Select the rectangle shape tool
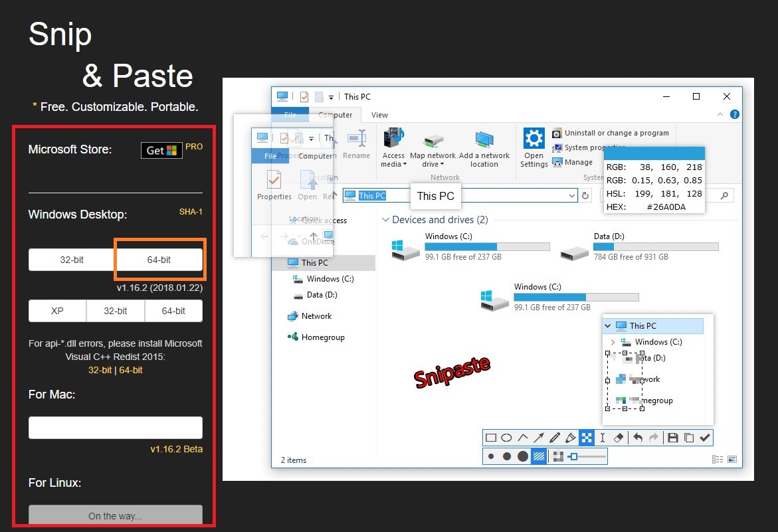This screenshot has width=778, height=532. pyautogui.click(x=491, y=438)
